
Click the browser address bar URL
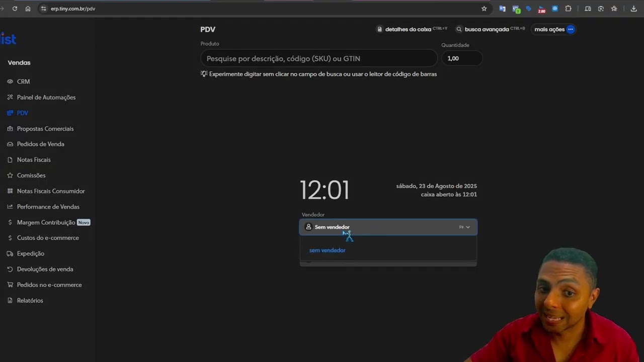point(73,9)
